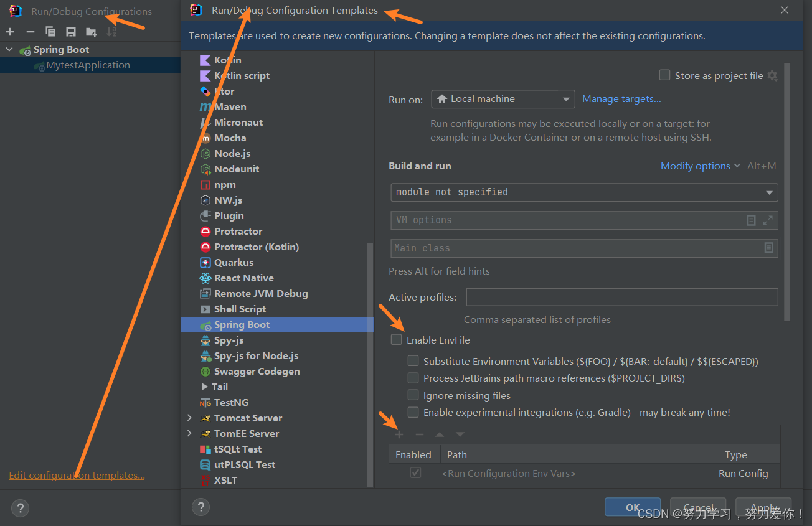Click the Move into new folder icon
The height and width of the screenshot is (526, 812).
tap(92, 32)
